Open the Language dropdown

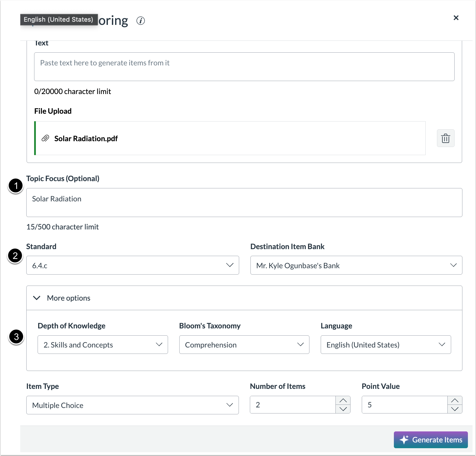[386, 345]
